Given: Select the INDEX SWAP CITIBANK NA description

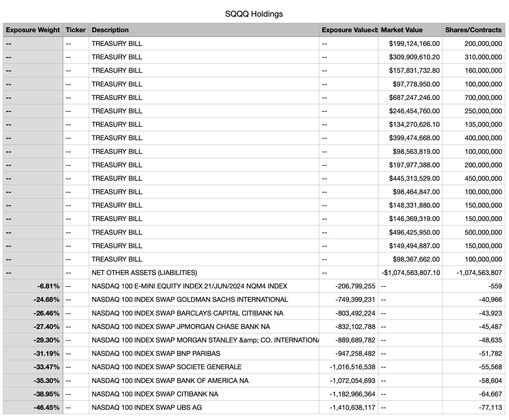Looking at the screenshot, I should [204, 394].
